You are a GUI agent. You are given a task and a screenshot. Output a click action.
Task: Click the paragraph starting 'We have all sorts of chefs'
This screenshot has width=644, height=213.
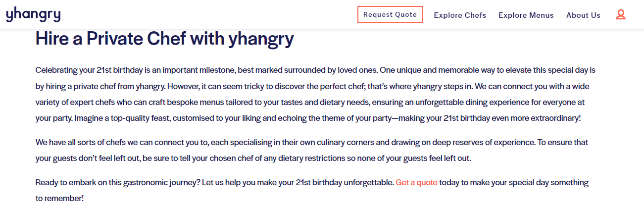pyautogui.click(x=312, y=151)
